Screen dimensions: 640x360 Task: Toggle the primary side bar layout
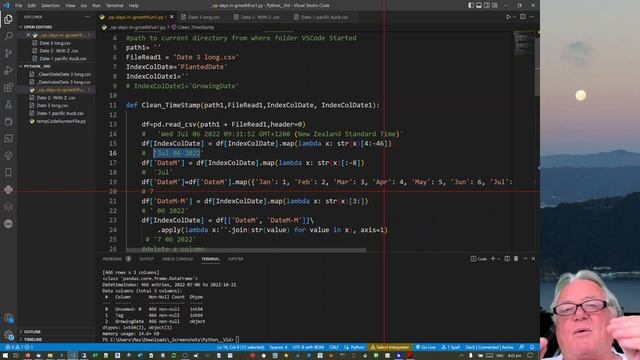coord(471,5)
